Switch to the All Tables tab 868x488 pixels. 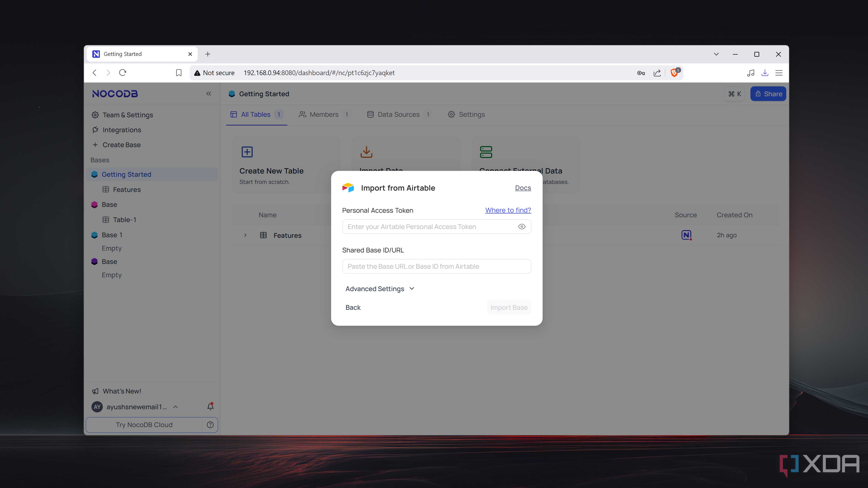[256, 115]
